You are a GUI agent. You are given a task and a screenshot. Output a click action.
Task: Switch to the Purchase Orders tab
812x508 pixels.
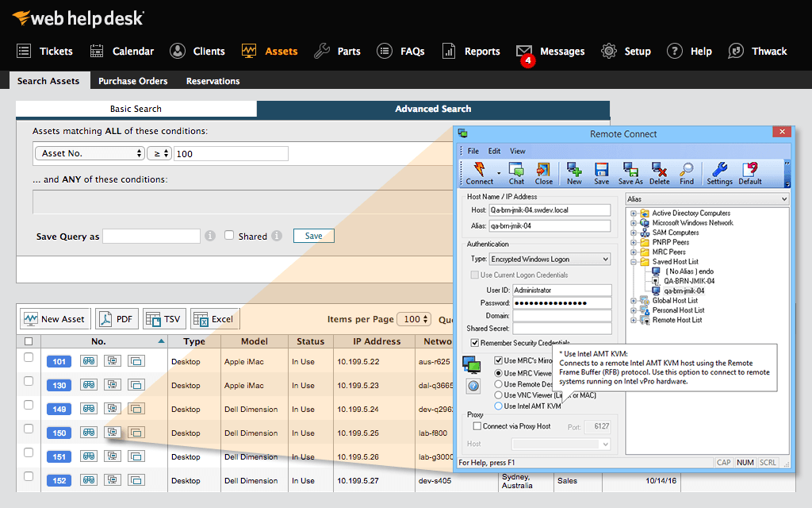132,80
